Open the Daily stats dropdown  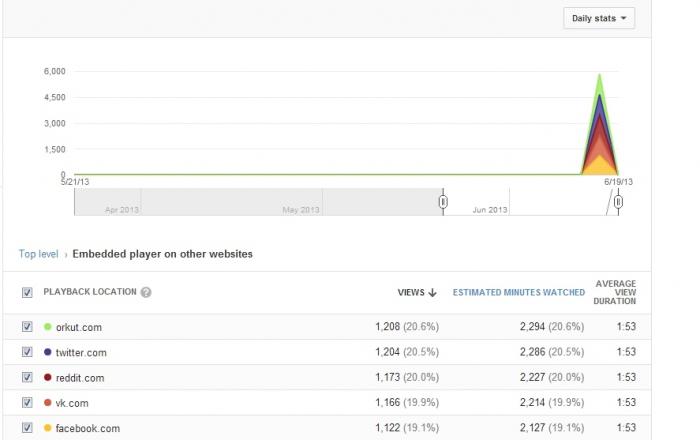599,18
